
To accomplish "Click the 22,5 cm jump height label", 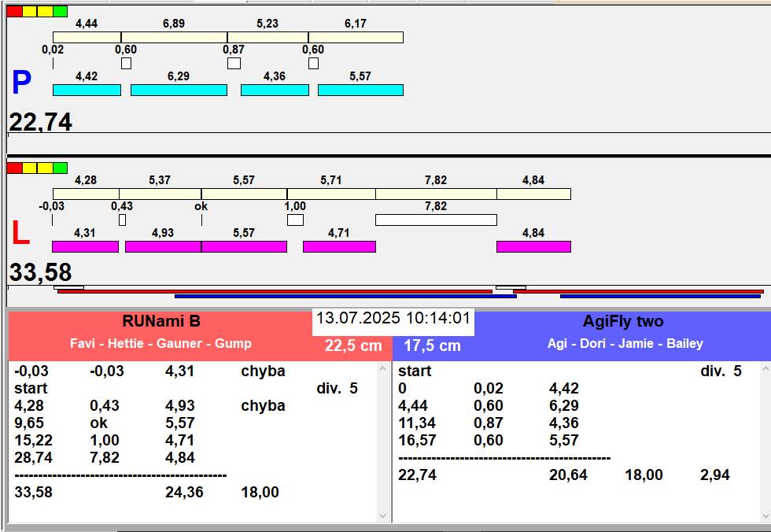I will pyautogui.click(x=353, y=345).
